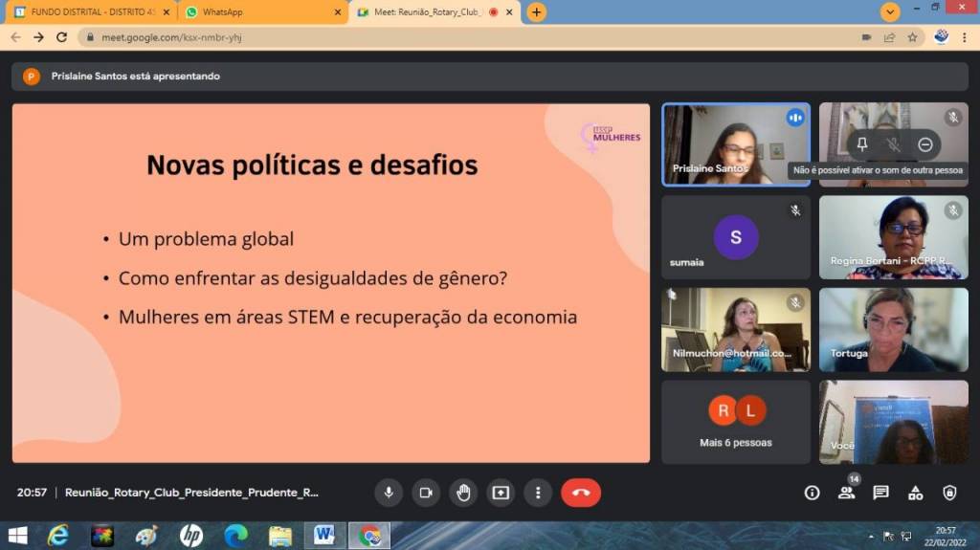Open the activities panel

coord(915,493)
